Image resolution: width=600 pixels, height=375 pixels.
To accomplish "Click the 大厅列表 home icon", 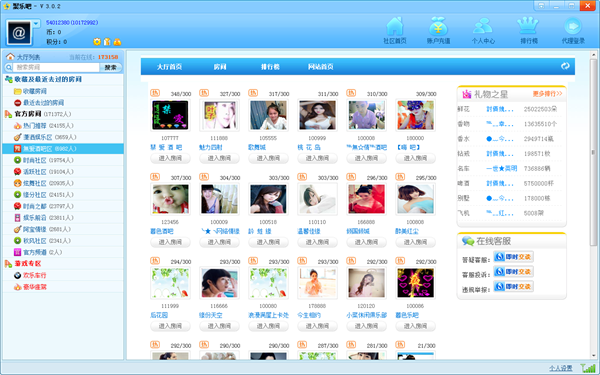I will (x=10, y=57).
